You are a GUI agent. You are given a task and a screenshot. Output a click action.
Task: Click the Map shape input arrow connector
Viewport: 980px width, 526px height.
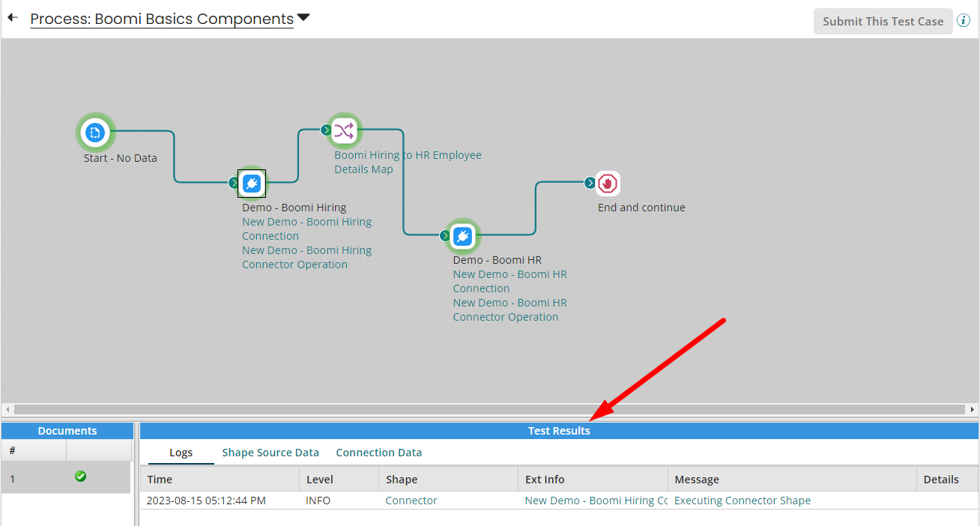(326, 130)
